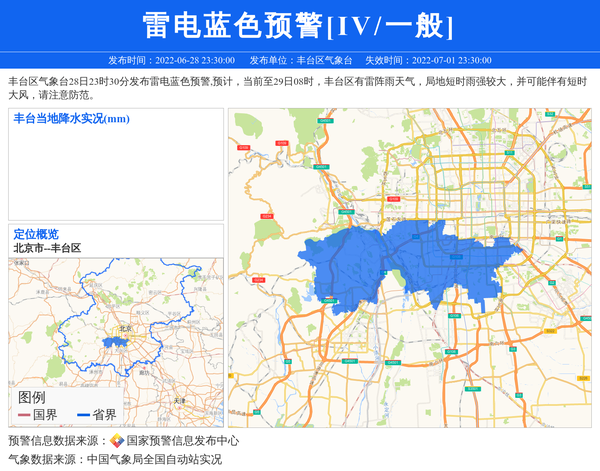Click the red 国界 legend line swatch
600x471 pixels.
pos(24,415)
